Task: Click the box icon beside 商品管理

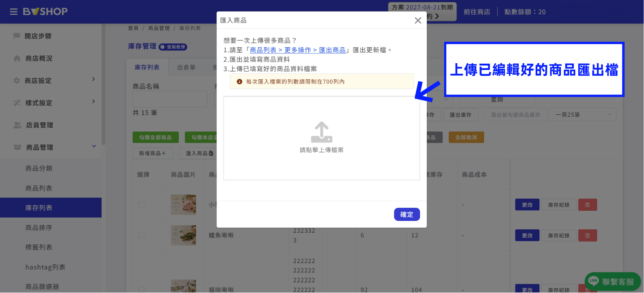Action: coord(17,147)
